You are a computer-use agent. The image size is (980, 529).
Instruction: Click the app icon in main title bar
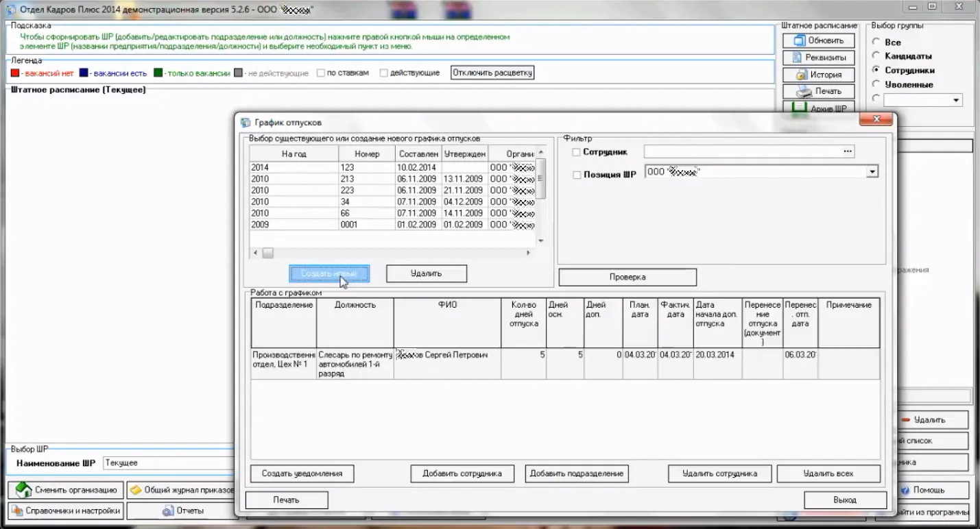click(10, 10)
